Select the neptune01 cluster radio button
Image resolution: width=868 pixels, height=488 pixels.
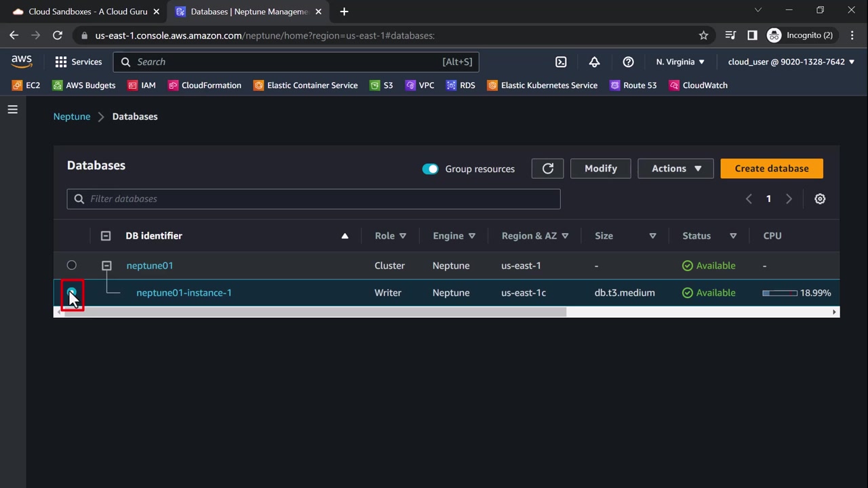coord(72,265)
